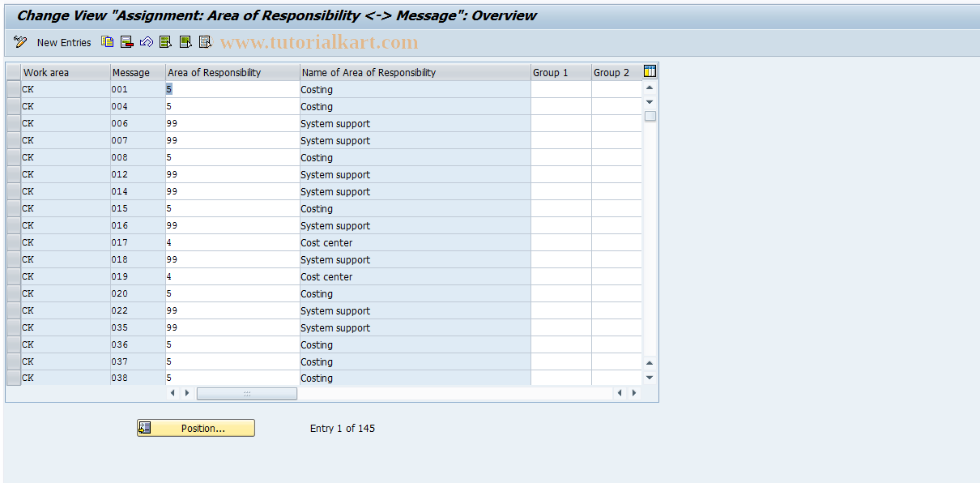The height and width of the screenshot is (483, 980).
Task: Select row with message 004
Action: [x=14, y=106]
